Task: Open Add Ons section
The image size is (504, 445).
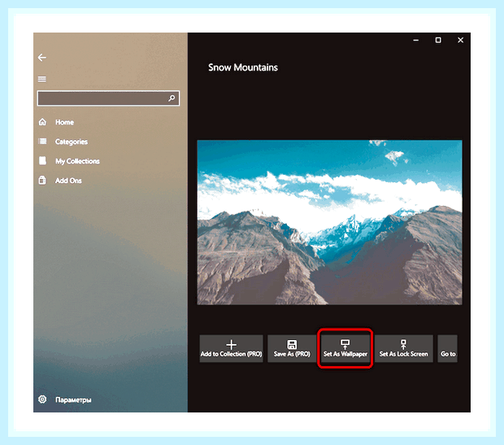Action: coord(68,181)
